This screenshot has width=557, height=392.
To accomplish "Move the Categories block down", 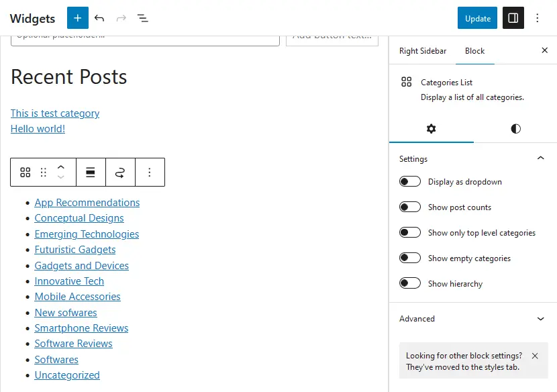I will 61,177.
